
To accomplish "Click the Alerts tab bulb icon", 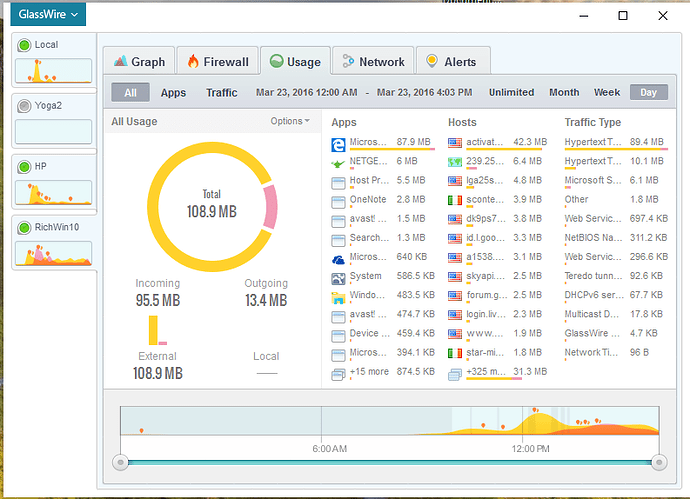I will tap(431, 61).
